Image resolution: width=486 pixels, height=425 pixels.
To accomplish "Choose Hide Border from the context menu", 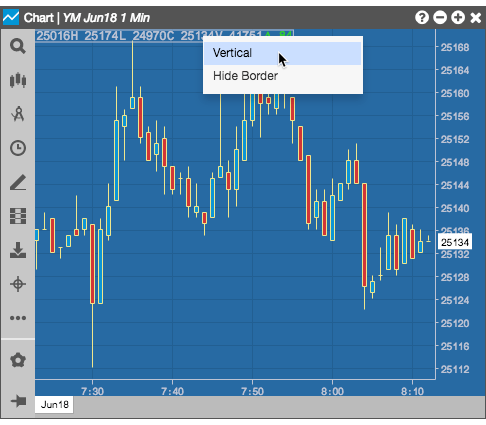I will click(x=283, y=76).
